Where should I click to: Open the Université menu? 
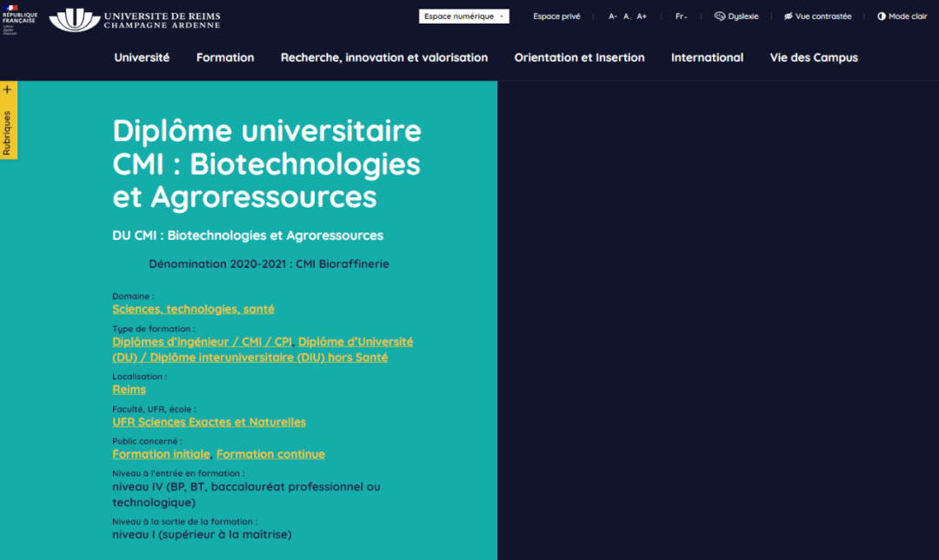pos(142,57)
